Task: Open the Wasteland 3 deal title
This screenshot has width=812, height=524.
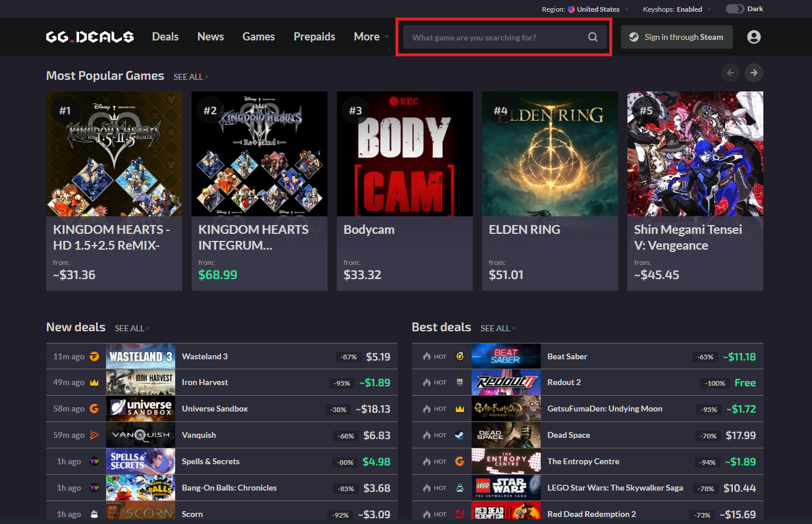Action: [x=204, y=356]
